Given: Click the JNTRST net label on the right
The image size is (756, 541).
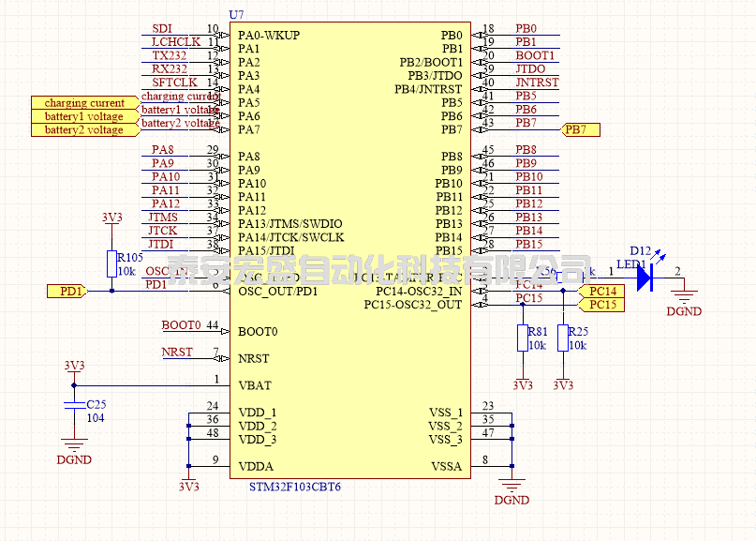Looking at the screenshot, I should point(537,83).
